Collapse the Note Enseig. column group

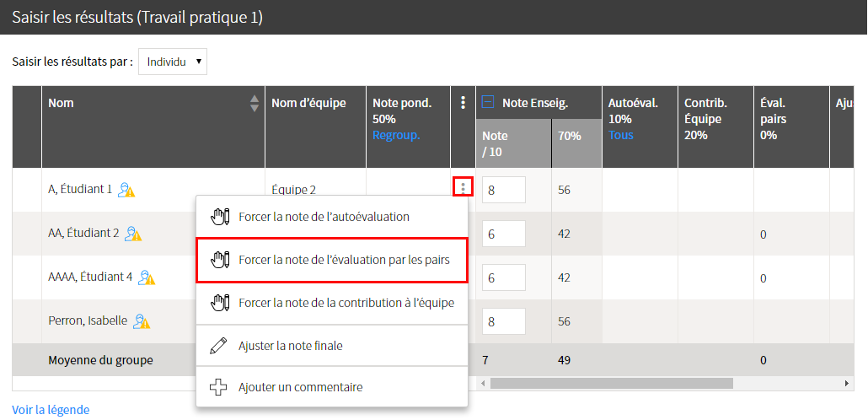tap(488, 102)
